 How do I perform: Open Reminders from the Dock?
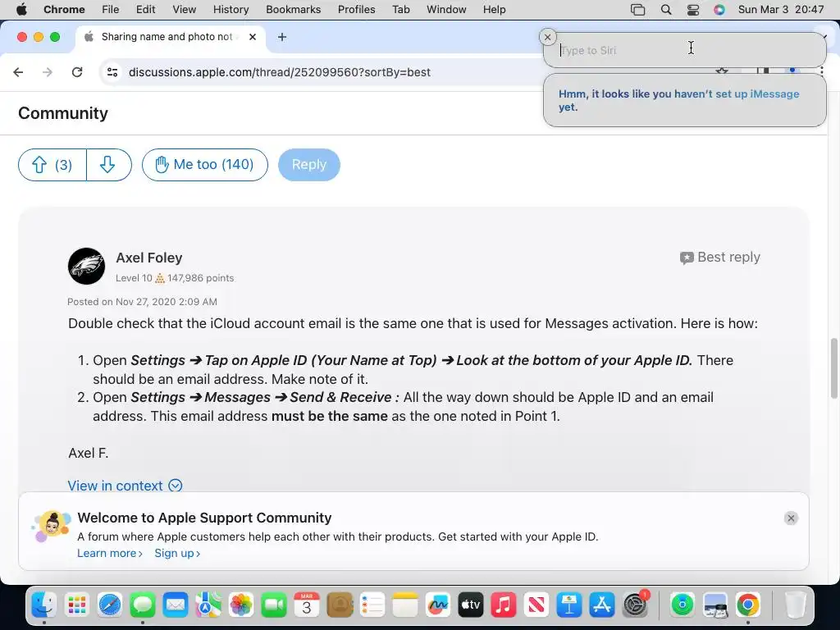(x=372, y=605)
